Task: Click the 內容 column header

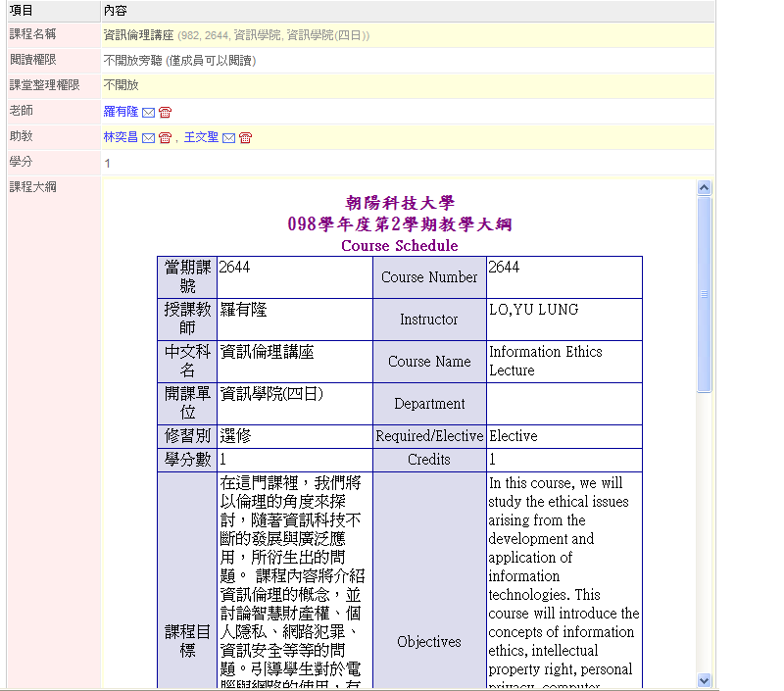Action: 114,10
